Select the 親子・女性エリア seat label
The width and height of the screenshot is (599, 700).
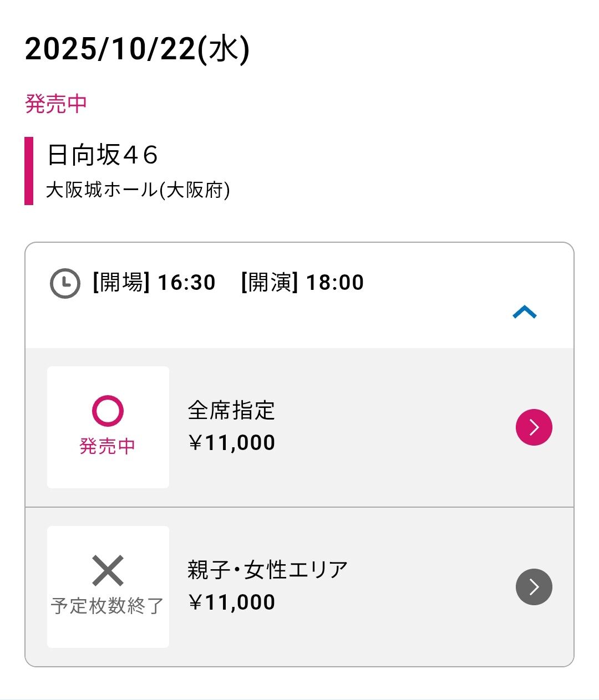point(267,570)
